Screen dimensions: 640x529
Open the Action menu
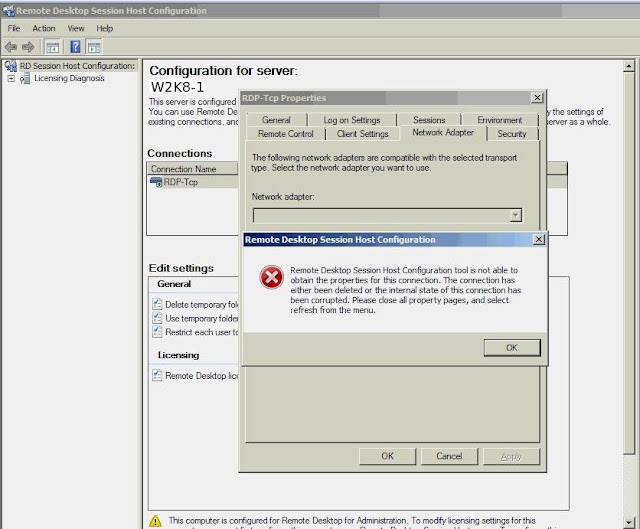coord(44,28)
